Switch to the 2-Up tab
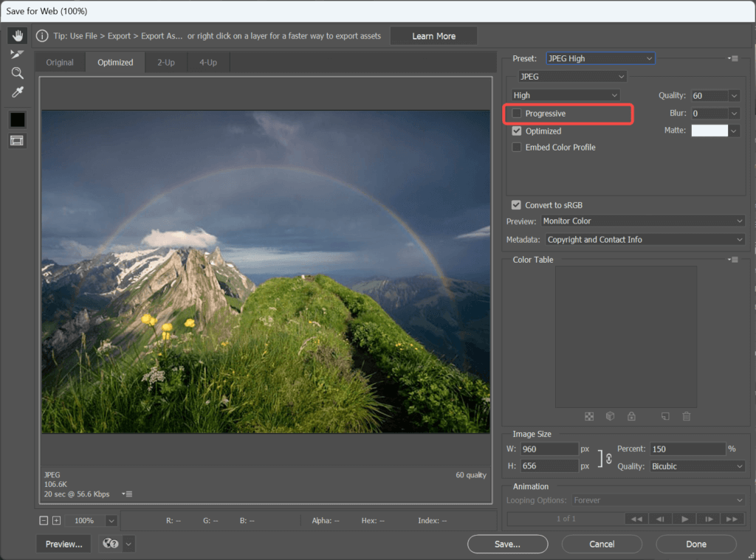Image resolution: width=756 pixels, height=560 pixels. coord(166,63)
